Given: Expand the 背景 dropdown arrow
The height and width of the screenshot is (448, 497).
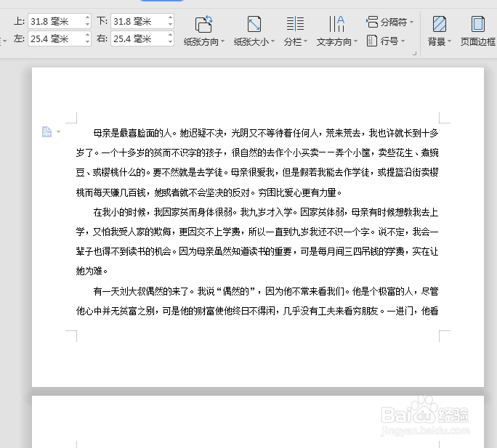Looking at the screenshot, I should click(449, 41).
